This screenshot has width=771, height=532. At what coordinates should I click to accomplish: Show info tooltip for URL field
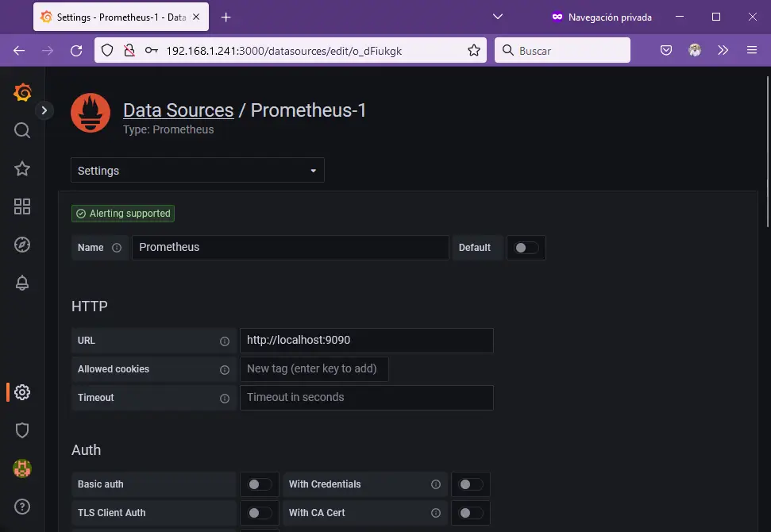click(x=225, y=341)
